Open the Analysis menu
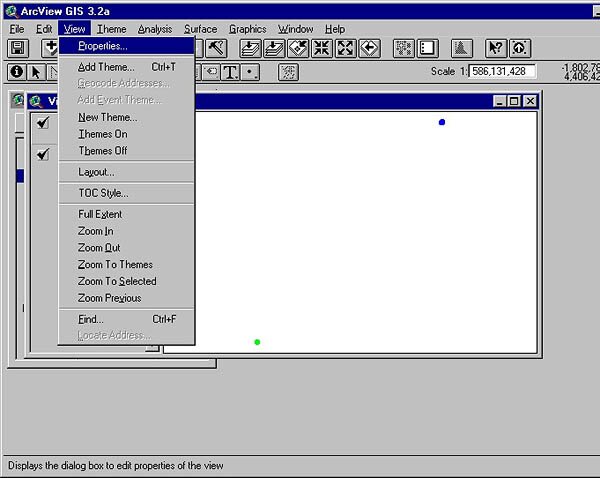Screen dimensions: 600x478 (x=155, y=29)
